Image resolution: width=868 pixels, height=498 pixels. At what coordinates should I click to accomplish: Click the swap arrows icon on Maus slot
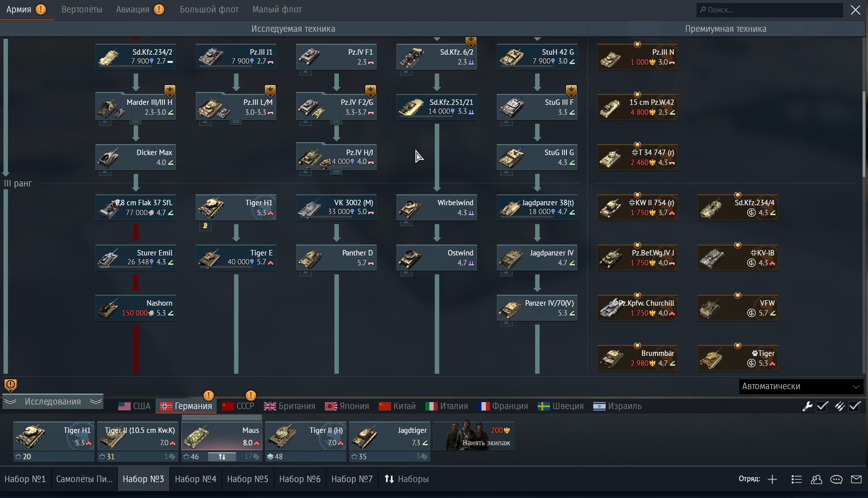point(222,456)
